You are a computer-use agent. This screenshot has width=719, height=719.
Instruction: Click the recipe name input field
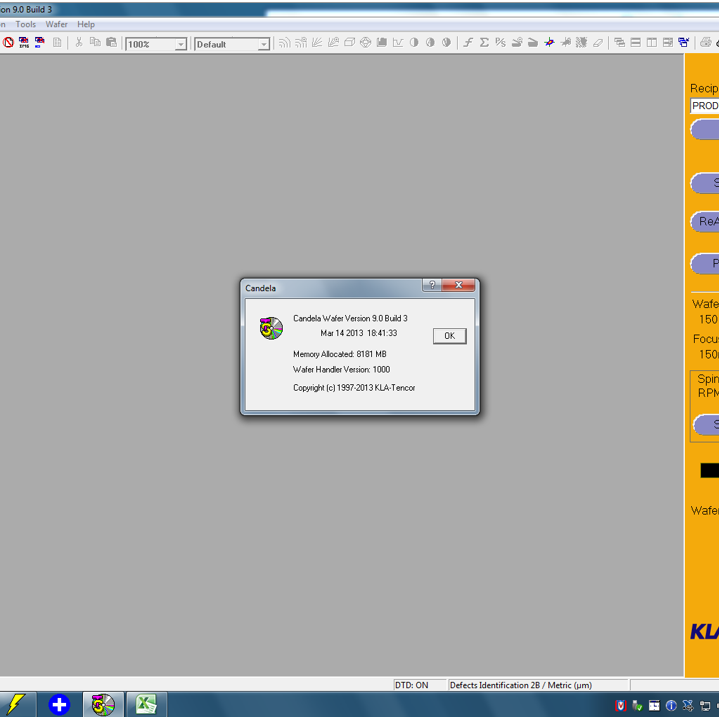[705, 106]
